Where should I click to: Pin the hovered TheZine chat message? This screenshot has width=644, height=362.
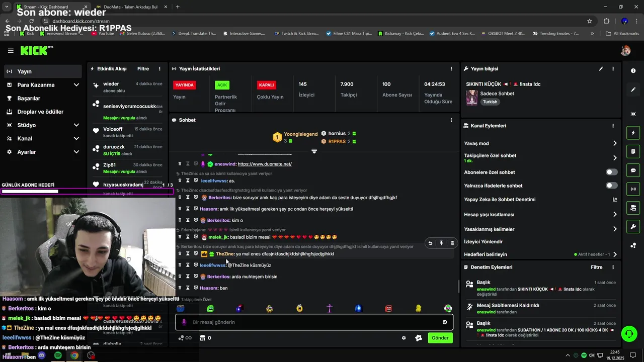(x=441, y=243)
